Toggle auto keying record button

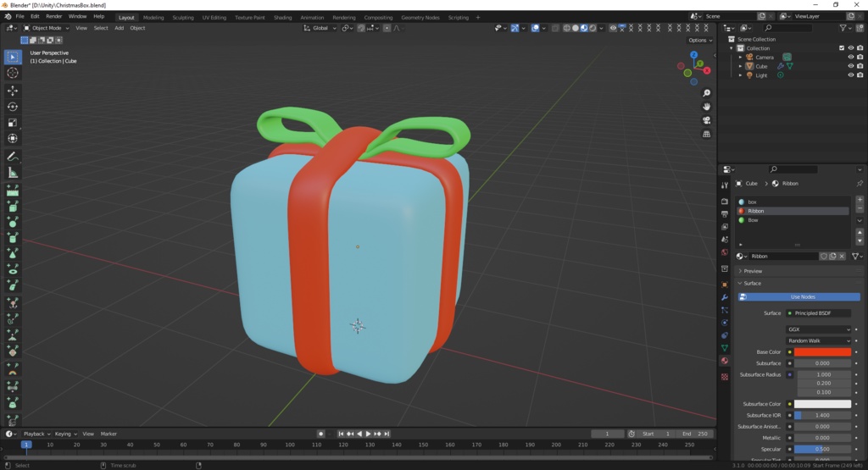point(320,434)
